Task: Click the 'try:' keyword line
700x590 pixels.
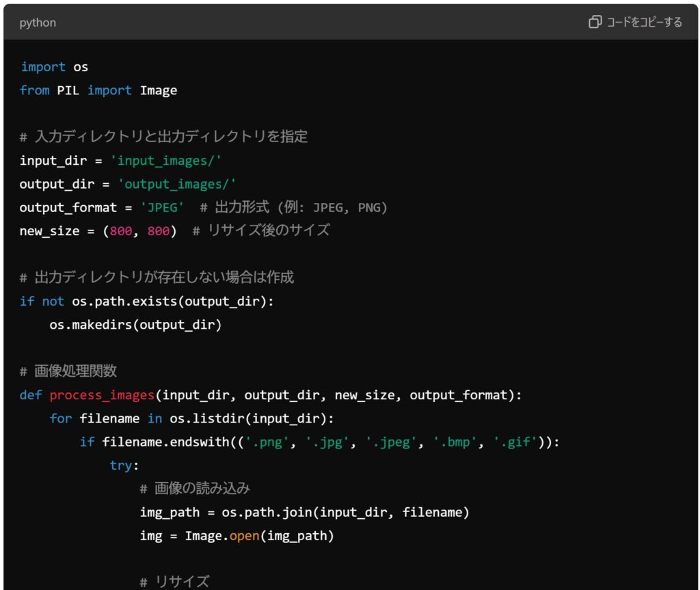Action: [x=124, y=466]
